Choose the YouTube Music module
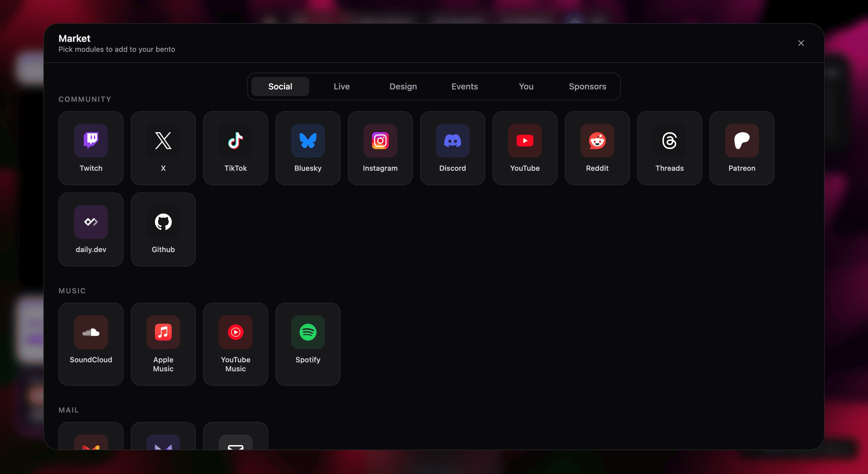 [235, 344]
